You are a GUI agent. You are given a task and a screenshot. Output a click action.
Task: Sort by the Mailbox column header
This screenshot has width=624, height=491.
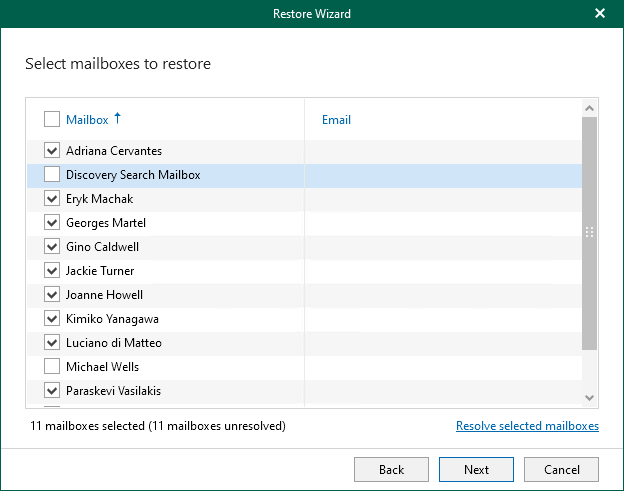87,120
